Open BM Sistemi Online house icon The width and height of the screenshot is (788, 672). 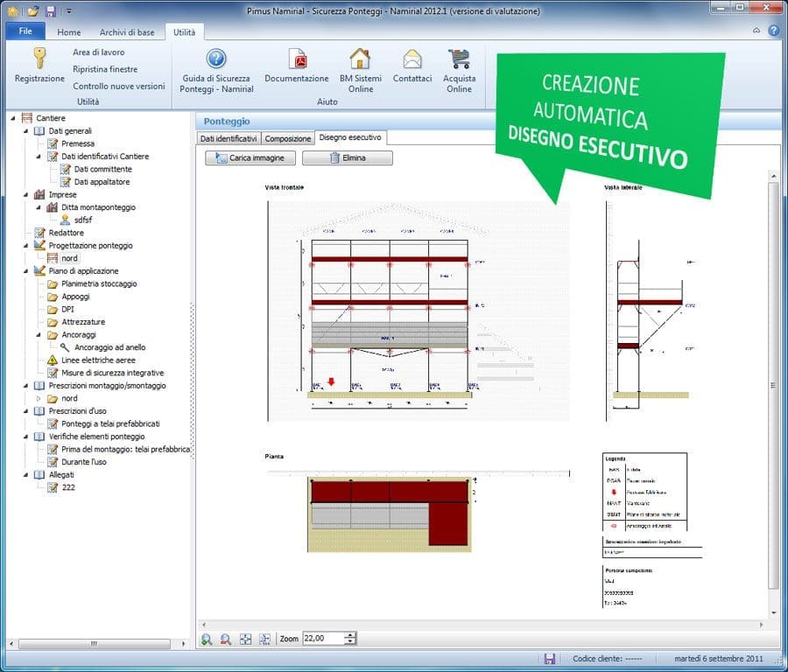pos(360,59)
